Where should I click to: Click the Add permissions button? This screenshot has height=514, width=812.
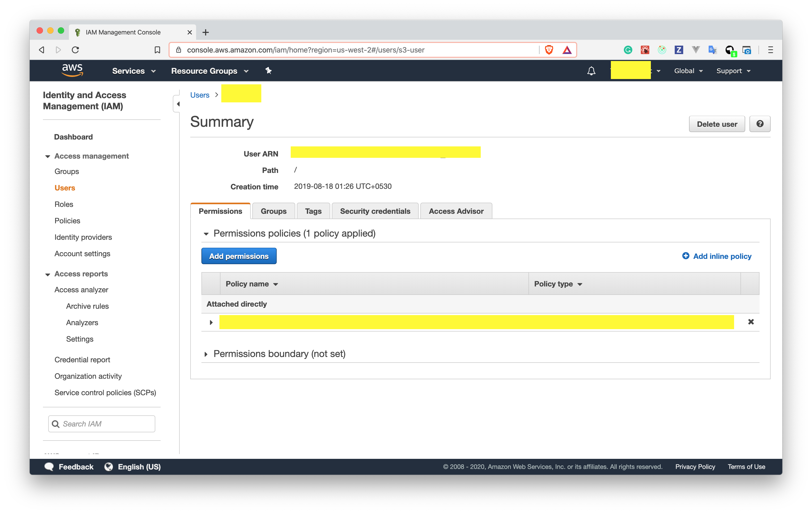(239, 256)
